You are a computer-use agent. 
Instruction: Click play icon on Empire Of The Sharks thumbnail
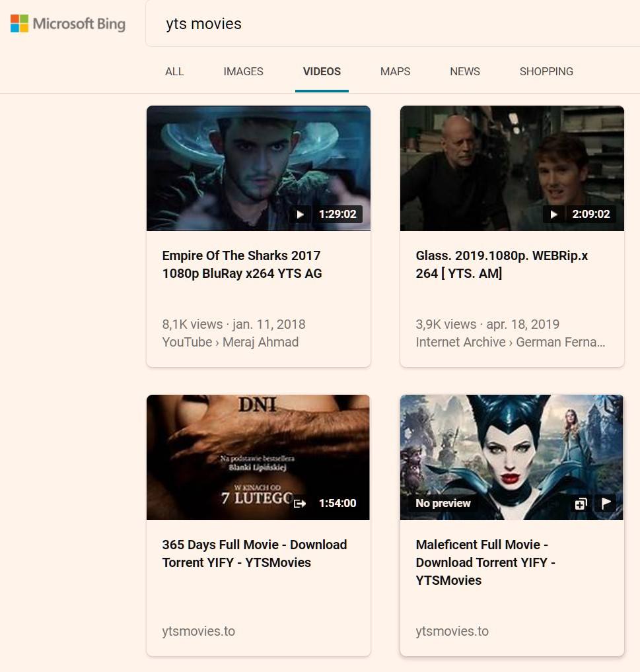click(x=300, y=214)
